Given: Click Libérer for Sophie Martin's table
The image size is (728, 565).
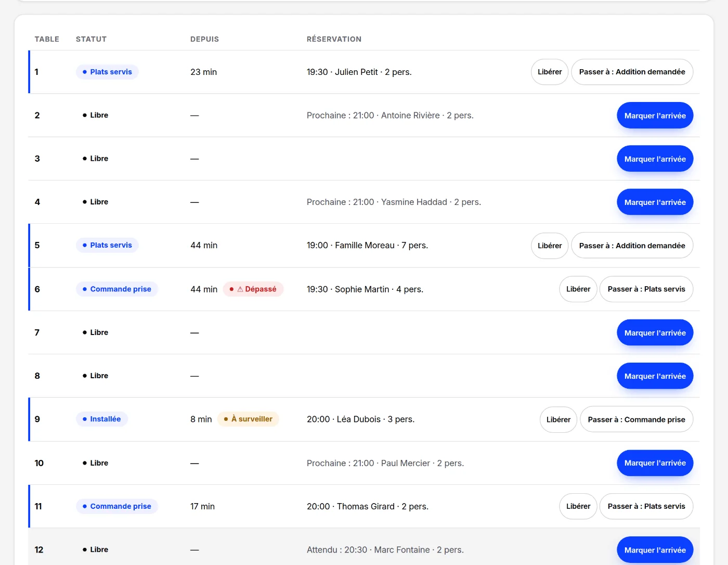Looking at the screenshot, I should point(578,289).
